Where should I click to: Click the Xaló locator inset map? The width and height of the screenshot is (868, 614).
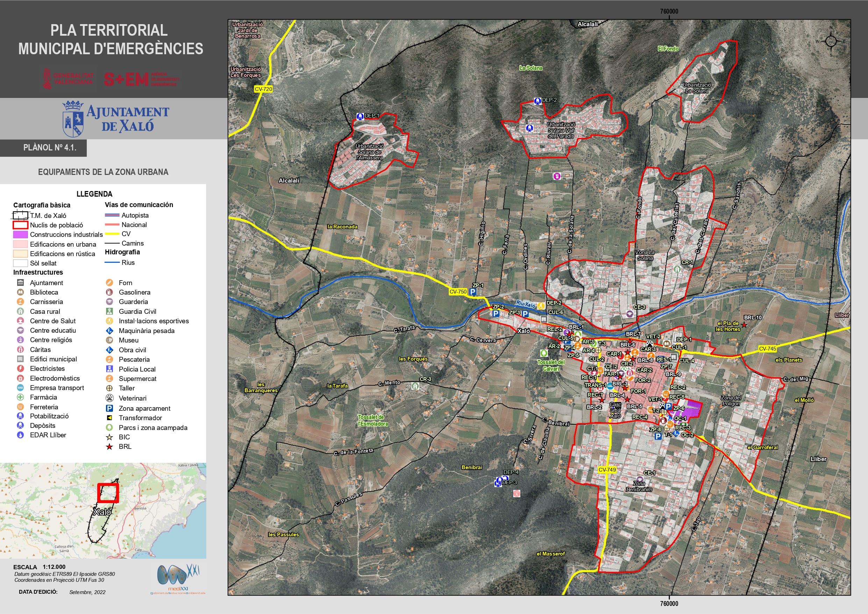pyautogui.click(x=103, y=510)
